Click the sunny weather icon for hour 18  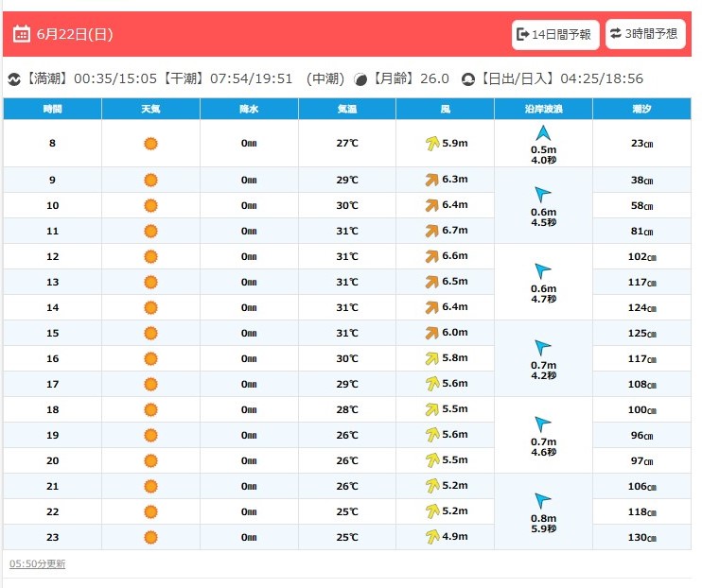click(150, 410)
